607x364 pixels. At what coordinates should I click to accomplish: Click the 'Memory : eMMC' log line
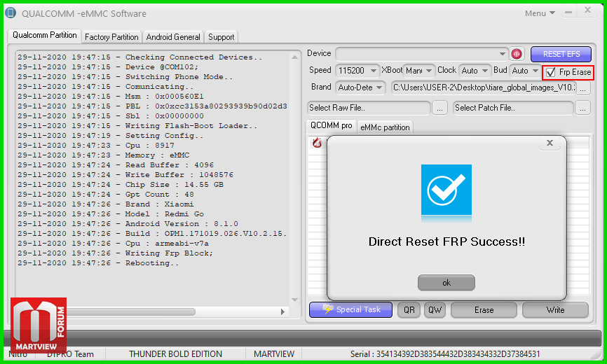pyautogui.click(x=103, y=155)
